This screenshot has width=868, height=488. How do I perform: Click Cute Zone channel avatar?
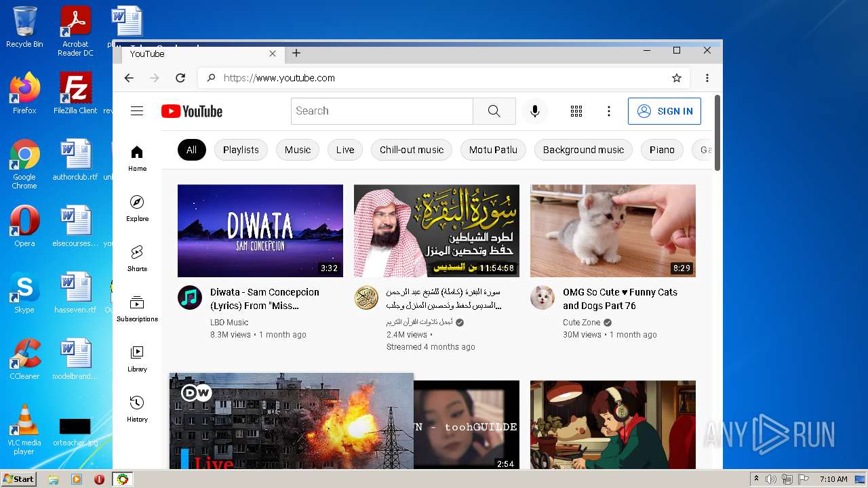[x=542, y=298]
